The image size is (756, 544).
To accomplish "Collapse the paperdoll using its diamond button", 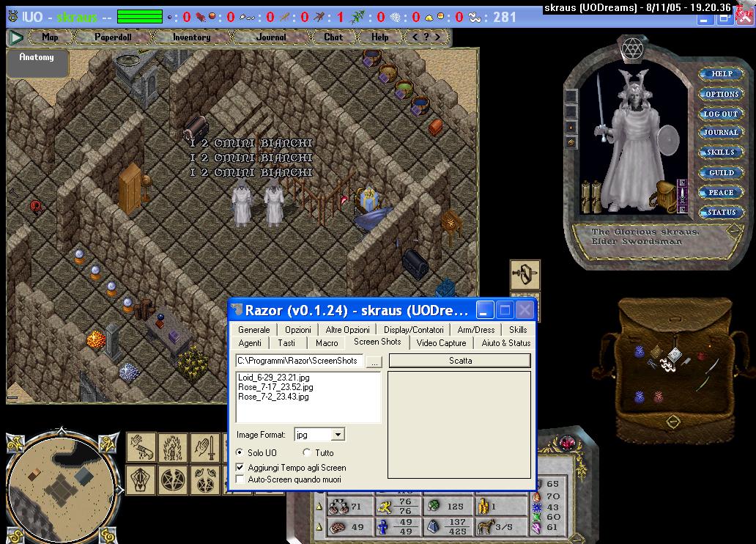I will (734, 231).
